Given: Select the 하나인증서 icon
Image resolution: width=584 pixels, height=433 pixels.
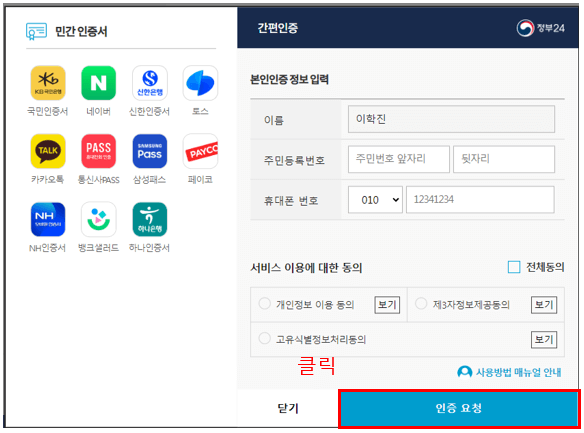Looking at the screenshot, I should click(150, 219).
